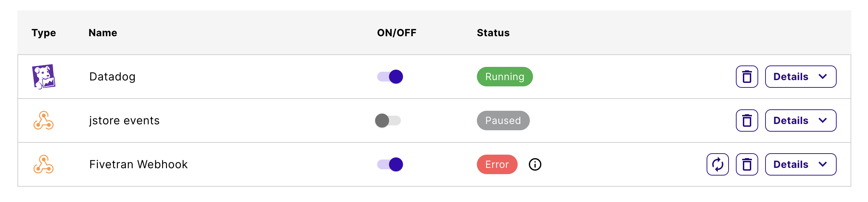Expand Details for jstore events
Viewport: 868px width, 202px height.
(800, 121)
